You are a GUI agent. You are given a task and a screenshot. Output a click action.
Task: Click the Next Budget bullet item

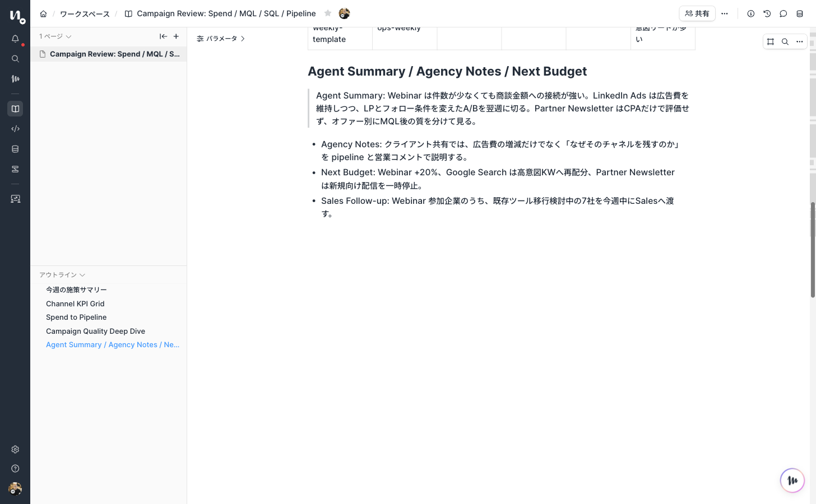[x=498, y=179]
